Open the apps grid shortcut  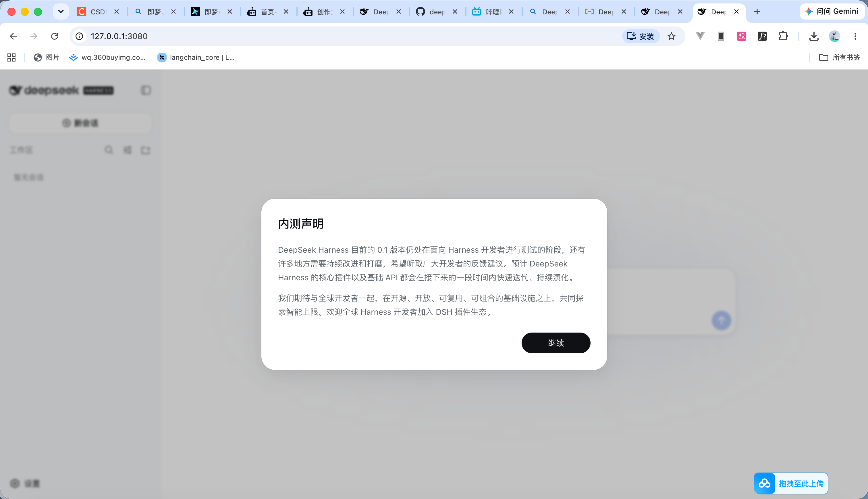tap(12, 57)
